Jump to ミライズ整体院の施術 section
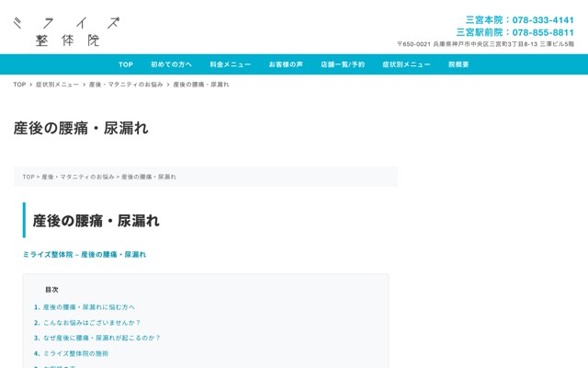This screenshot has height=368, width=588. 75,353
